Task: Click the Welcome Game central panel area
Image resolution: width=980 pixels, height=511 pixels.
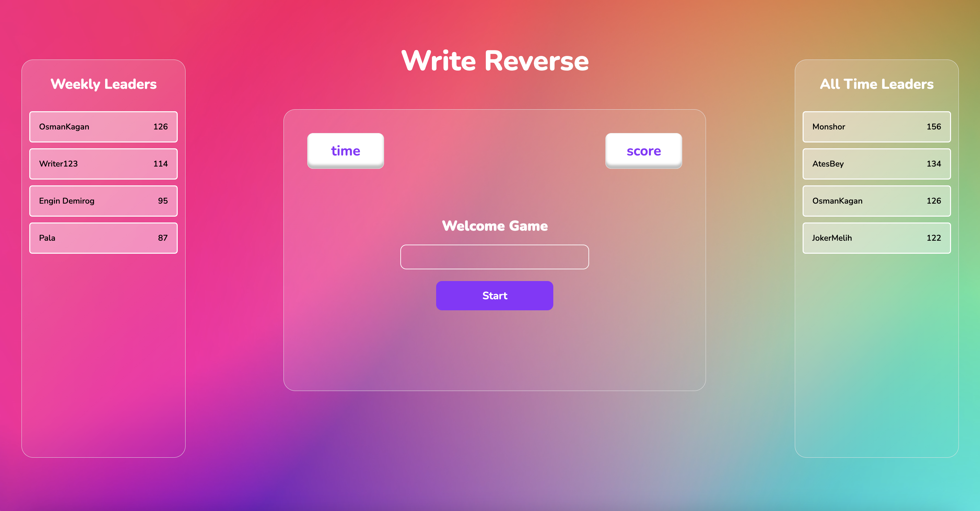Action: click(x=494, y=251)
